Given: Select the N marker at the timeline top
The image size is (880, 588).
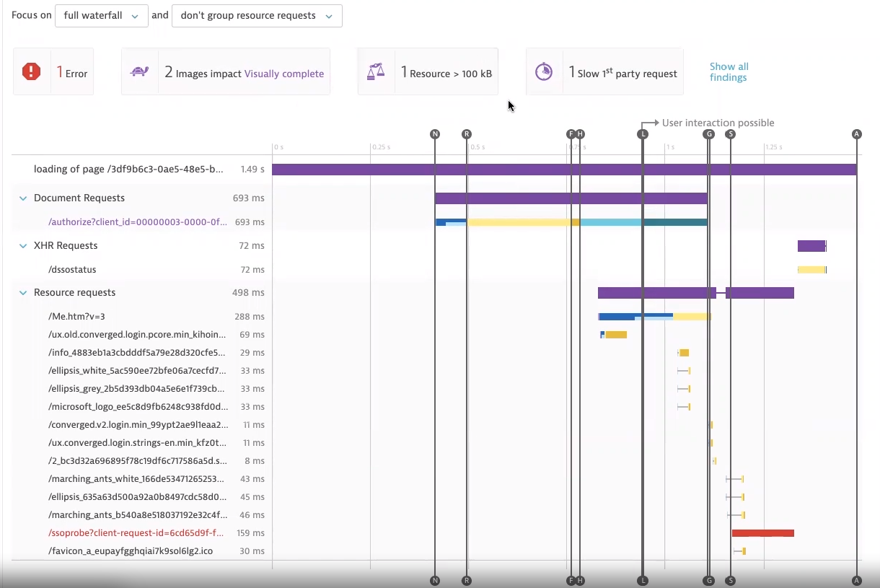Looking at the screenshot, I should (435, 133).
